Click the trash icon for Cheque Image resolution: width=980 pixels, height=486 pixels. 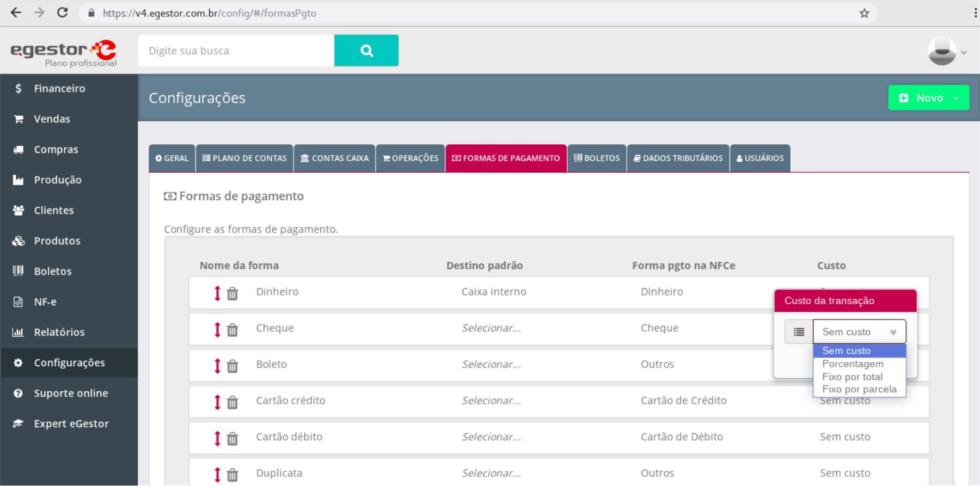tap(232, 330)
